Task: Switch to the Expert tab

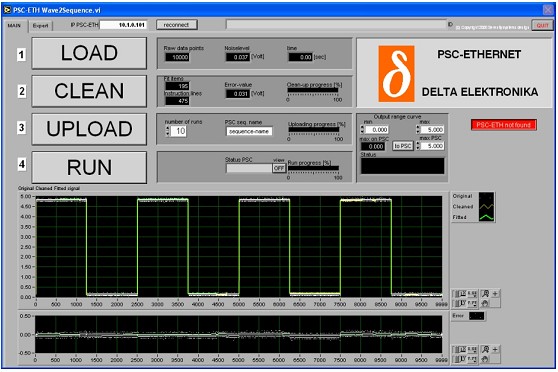Action: (x=41, y=26)
